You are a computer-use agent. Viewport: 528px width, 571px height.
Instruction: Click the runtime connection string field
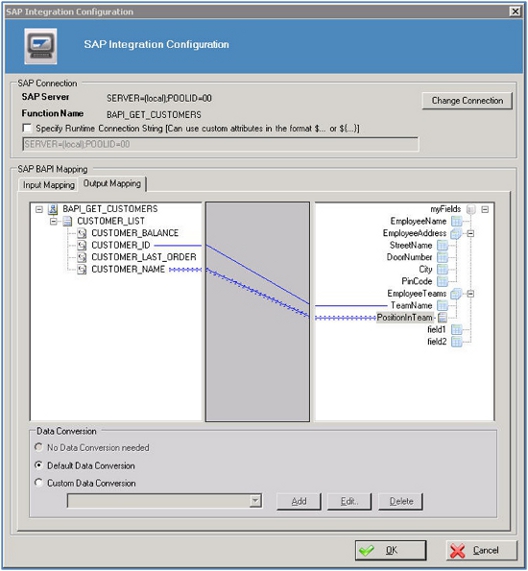pos(221,144)
